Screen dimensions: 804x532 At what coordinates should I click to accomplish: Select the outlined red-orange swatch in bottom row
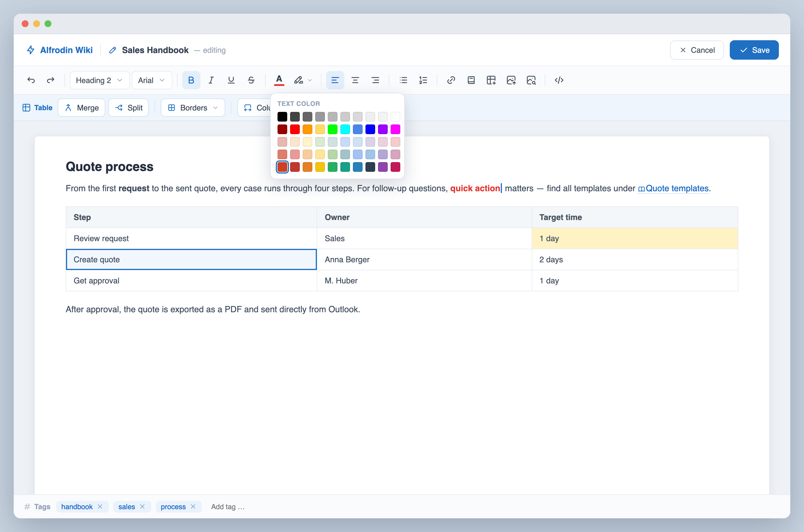coord(282,167)
